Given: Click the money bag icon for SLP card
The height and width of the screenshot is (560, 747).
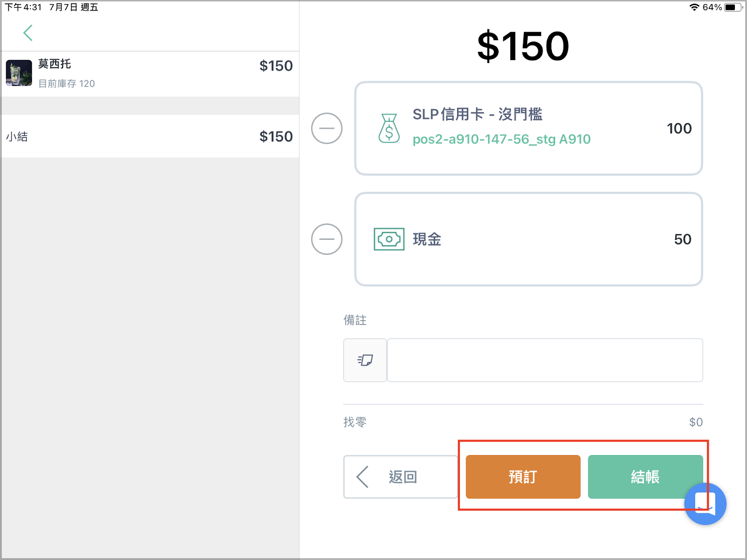Looking at the screenshot, I should (389, 128).
